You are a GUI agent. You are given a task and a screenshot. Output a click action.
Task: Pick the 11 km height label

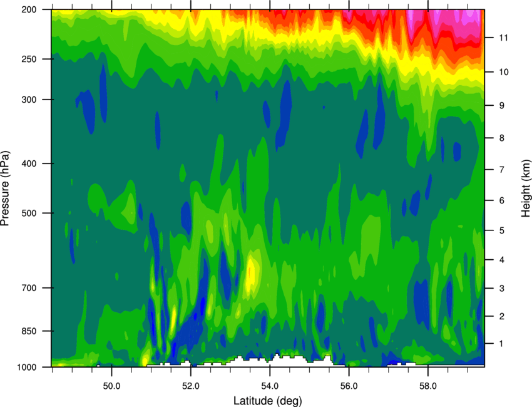504,38
